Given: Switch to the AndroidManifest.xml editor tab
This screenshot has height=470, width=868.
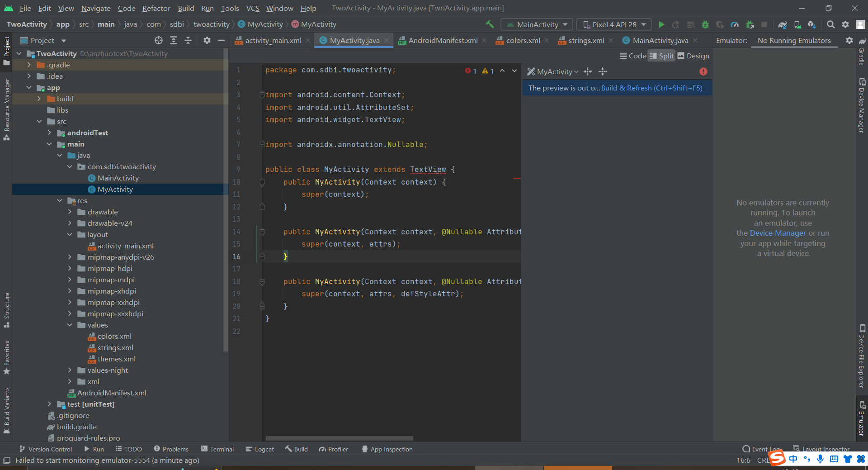Looking at the screenshot, I should [x=443, y=41].
